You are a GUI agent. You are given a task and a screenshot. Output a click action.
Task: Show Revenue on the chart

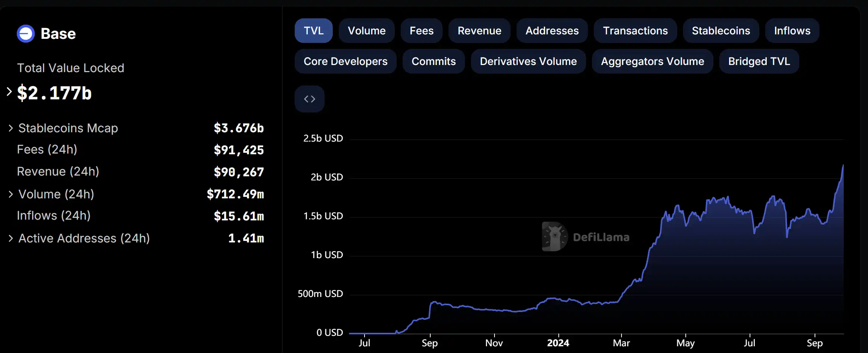pos(479,31)
